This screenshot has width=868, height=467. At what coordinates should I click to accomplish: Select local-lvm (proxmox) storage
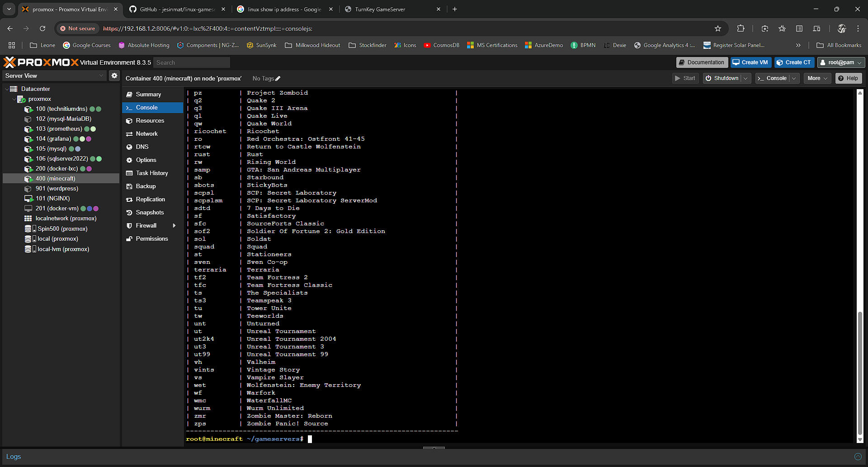(63, 249)
